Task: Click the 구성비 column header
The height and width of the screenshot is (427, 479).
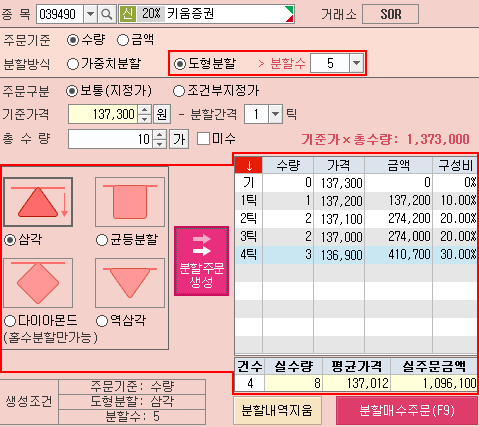Action: click(456, 165)
